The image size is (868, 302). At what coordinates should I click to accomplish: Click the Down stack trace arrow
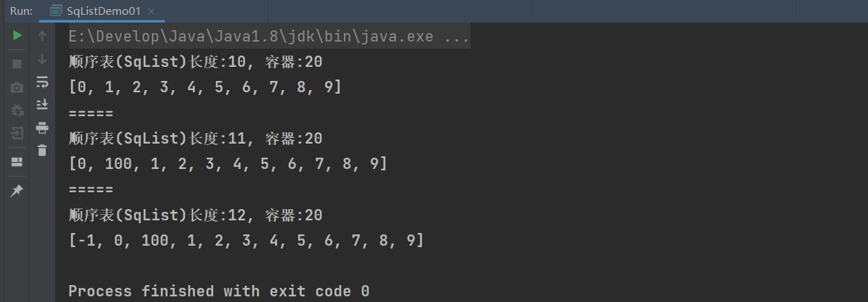[x=42, y=59]
